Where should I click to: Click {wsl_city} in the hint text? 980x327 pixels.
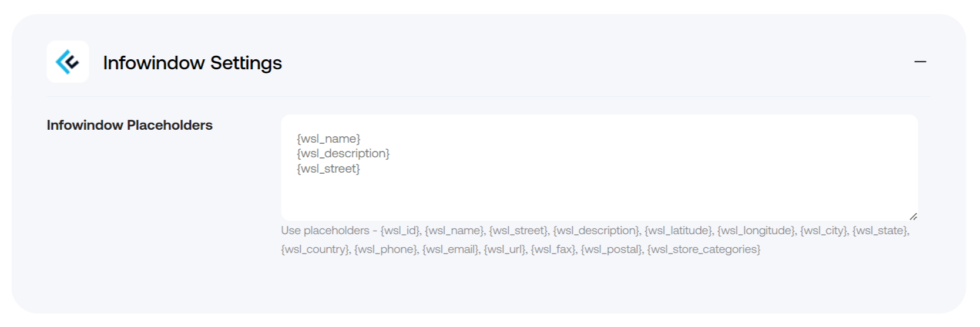[x=823, y=231]
